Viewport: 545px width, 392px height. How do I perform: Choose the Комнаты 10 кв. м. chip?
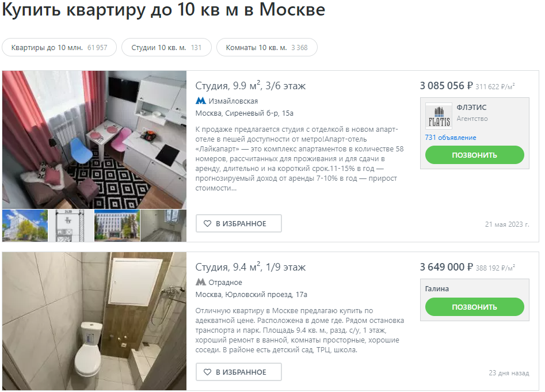coord(267,47)
